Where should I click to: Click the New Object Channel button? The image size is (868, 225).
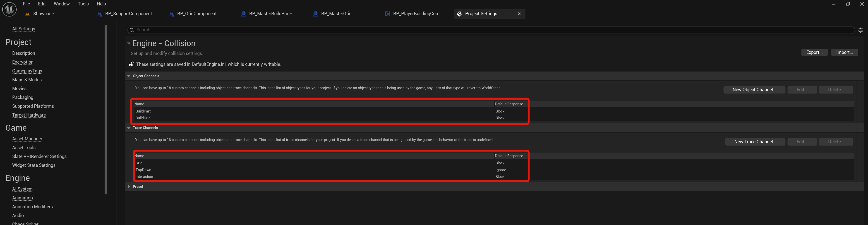[754, 90]
